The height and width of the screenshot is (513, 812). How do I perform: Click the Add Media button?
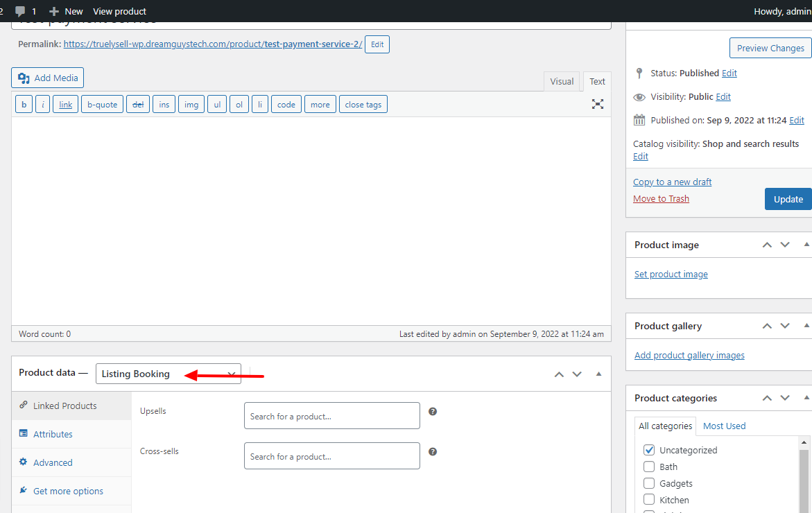pyautogui.click(x=47, y=78)
